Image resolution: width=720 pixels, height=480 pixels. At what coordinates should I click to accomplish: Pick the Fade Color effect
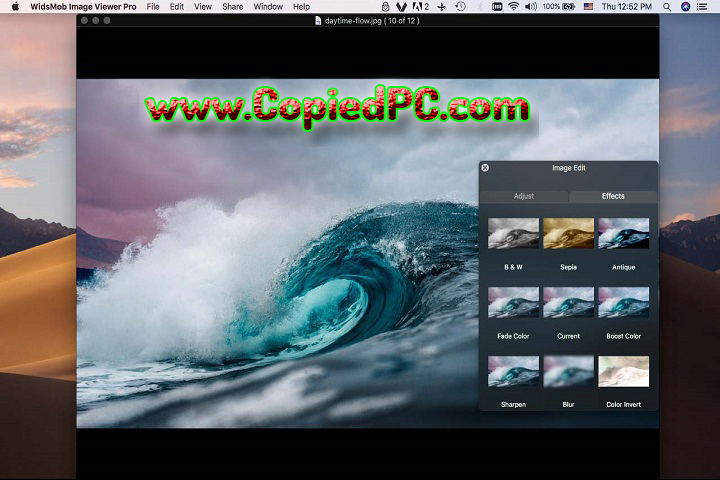pyautogui.click(x=513, y=303)
